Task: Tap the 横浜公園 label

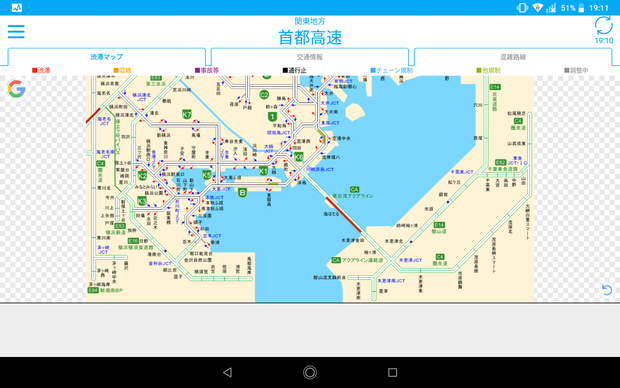Action: (154, 193)
